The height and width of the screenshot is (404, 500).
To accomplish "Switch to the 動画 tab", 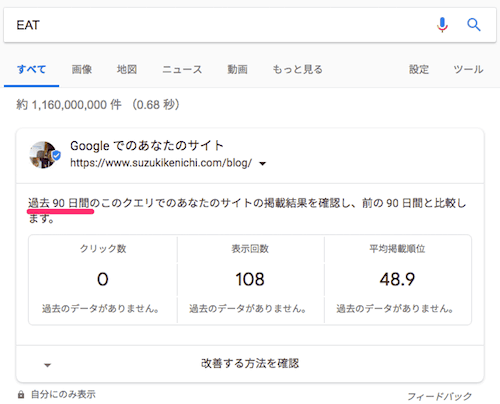I will 237,69.
